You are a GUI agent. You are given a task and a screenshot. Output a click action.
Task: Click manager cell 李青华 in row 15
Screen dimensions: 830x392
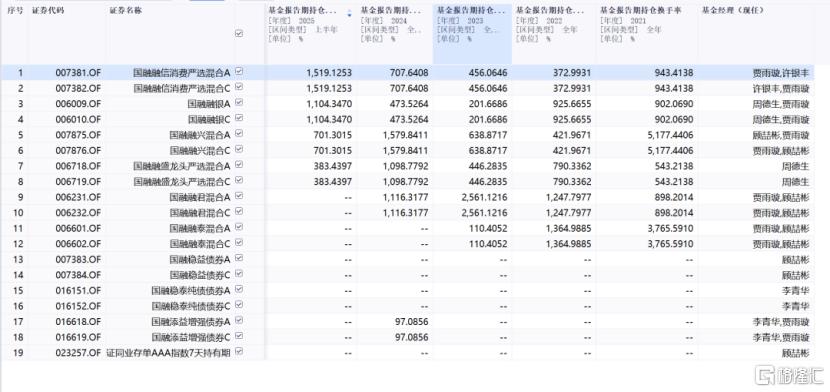(796, 290)
